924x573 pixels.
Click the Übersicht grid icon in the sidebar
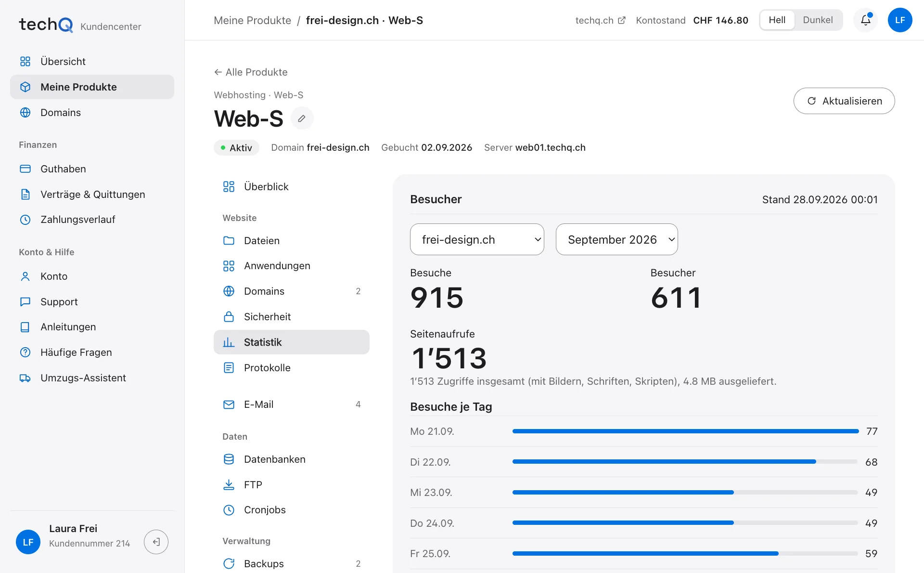[x=26, y=62]
